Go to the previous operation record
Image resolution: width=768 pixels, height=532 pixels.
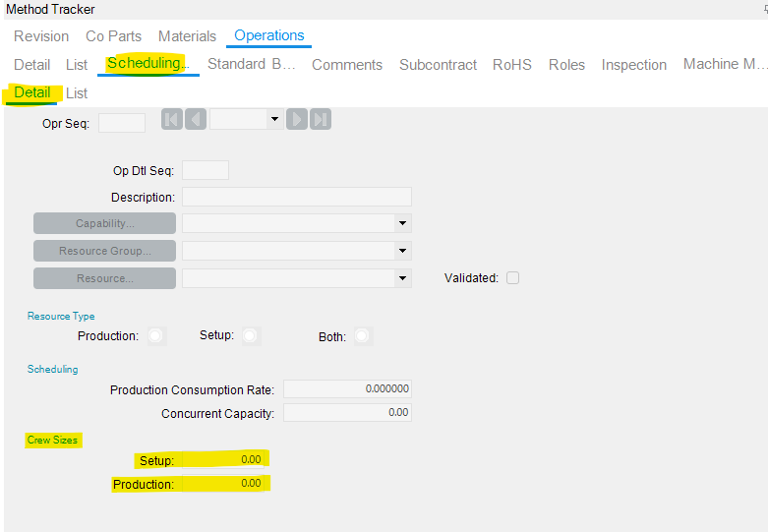pos(196,120)
